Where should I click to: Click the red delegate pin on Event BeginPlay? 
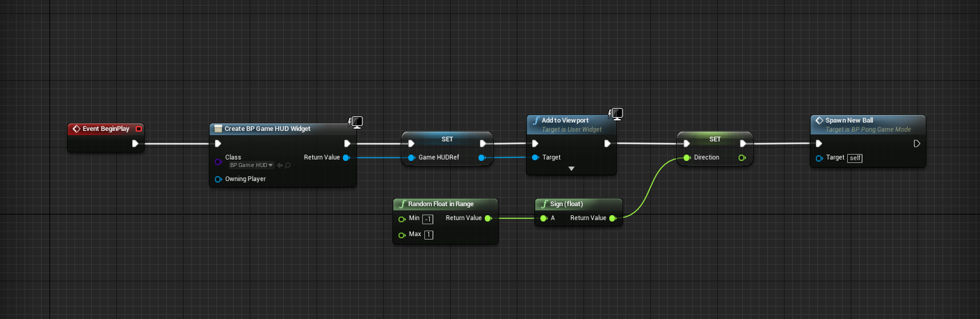pyautogui.click(x=139, y=129)
